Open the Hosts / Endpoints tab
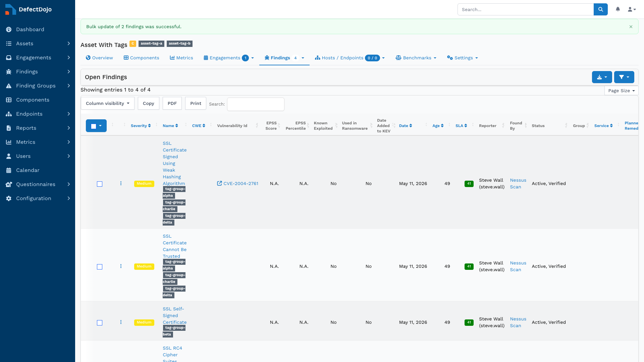 coord(350,58)
